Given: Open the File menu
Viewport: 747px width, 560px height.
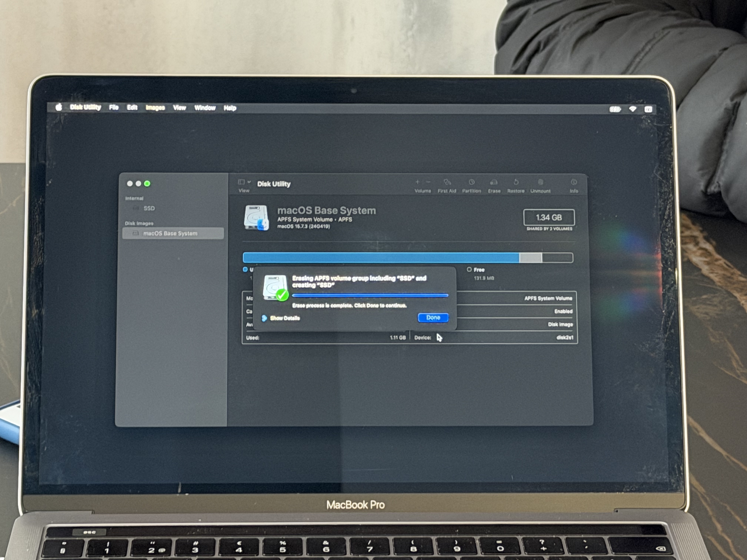Looking at the screenshot, I should (x=113, y=107).
